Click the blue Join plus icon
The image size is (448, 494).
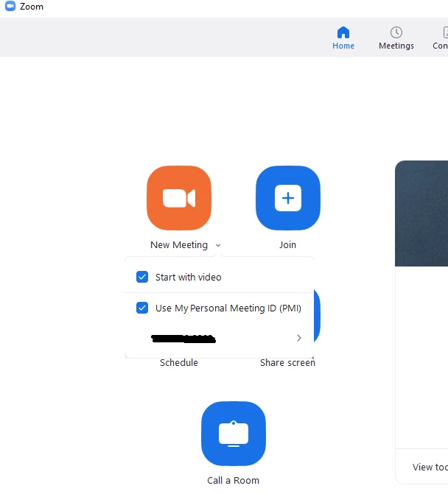tap(288, 198)
